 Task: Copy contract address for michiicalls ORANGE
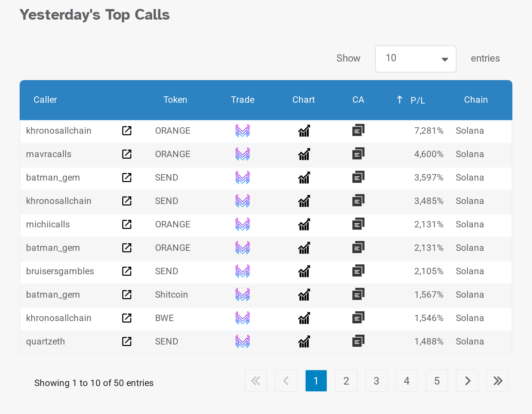pos(358,224)
